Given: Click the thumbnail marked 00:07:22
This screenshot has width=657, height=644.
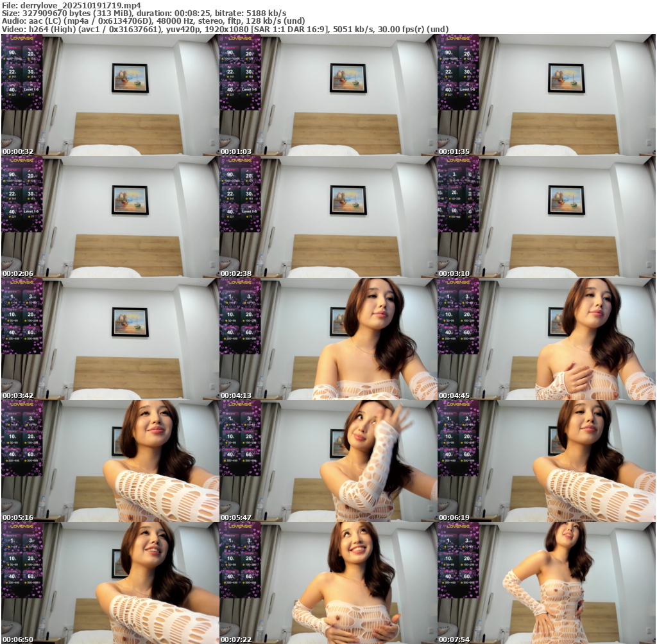Looking at the screenshot, I should 328,583.
